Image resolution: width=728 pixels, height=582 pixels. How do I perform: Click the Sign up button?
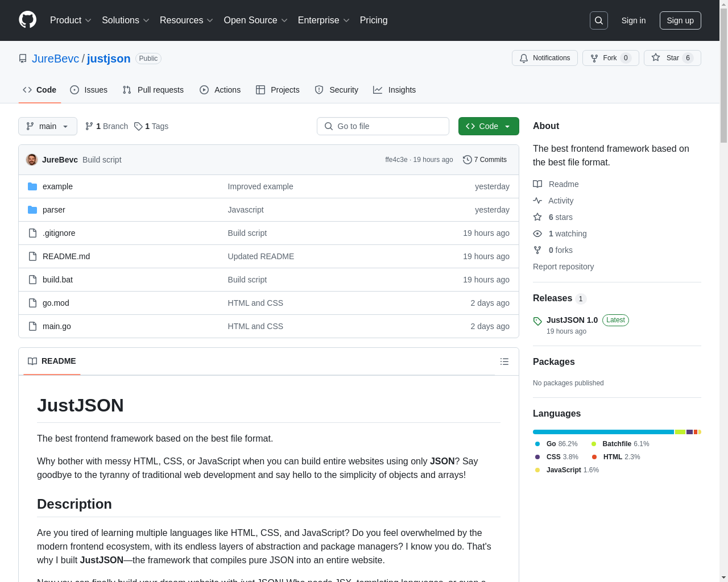(680, 20)
